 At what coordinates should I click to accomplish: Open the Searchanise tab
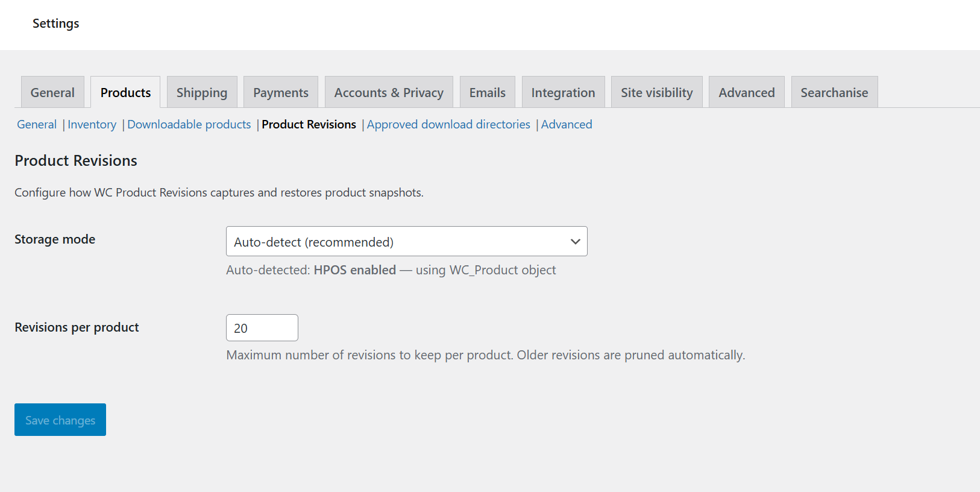[834, 92]
